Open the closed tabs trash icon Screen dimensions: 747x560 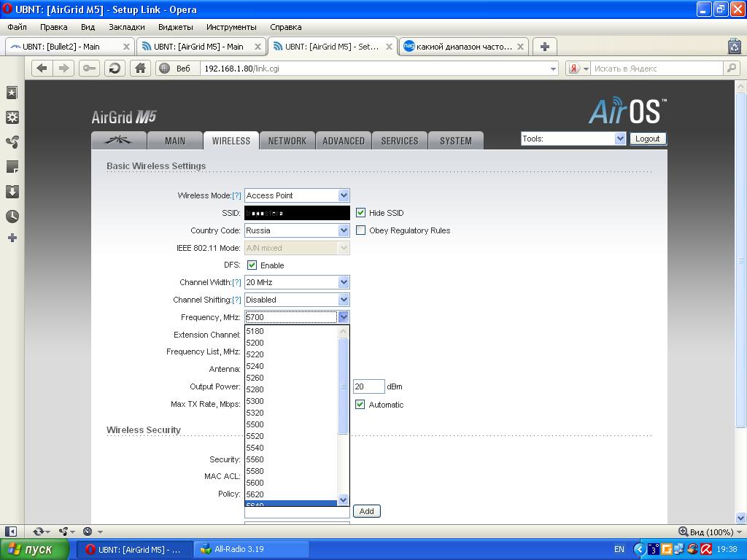pyautogui.click(x=735, y=46)
